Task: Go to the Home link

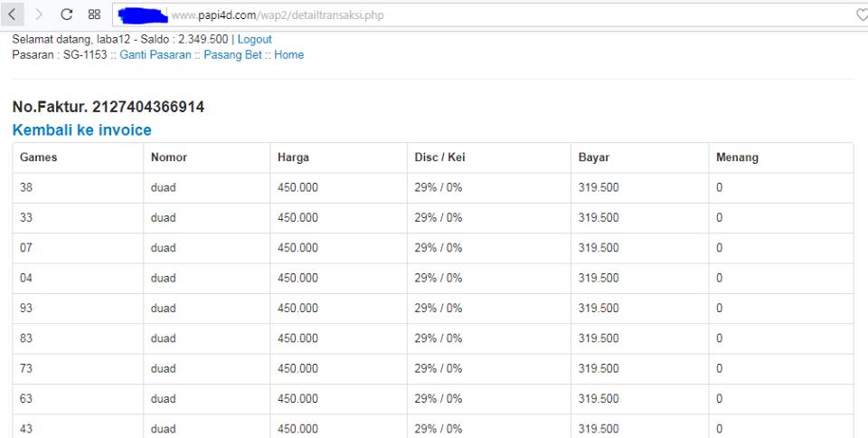Action: click(288, 55)
